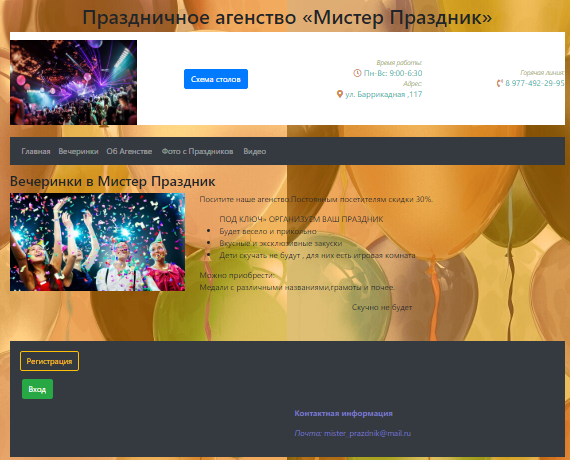Click the nightclub concert photo in header
Viewport: 570px width, 460px height.
point(73,83)
